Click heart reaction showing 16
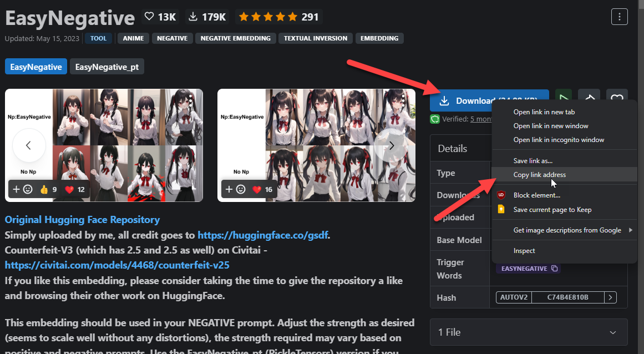 262,189
